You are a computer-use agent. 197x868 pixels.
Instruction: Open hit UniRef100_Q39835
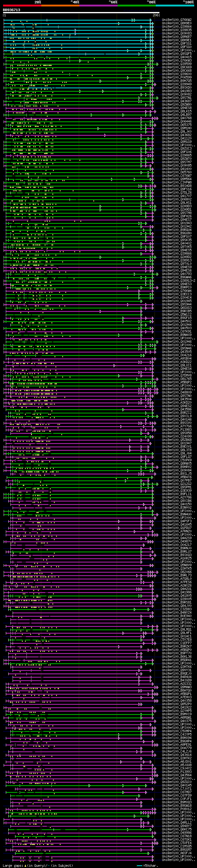[177, 30]
